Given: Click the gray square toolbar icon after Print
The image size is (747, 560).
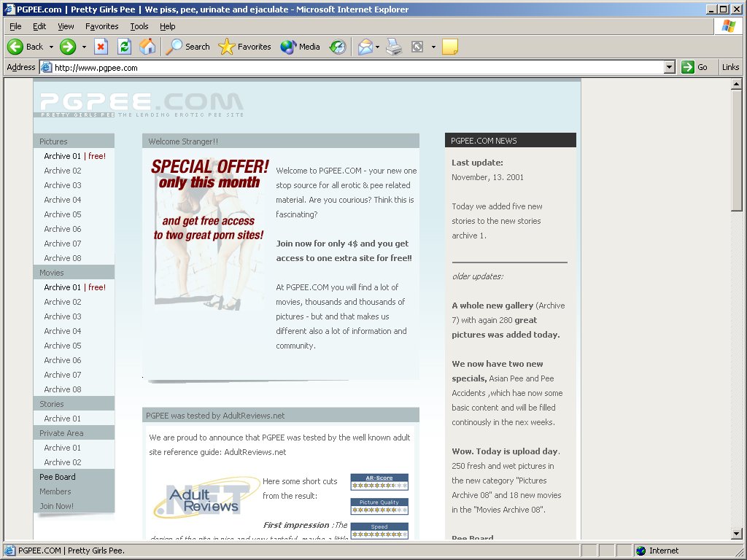Looking at the screenshot, I should pyautogui.click(x=417, y=47).
